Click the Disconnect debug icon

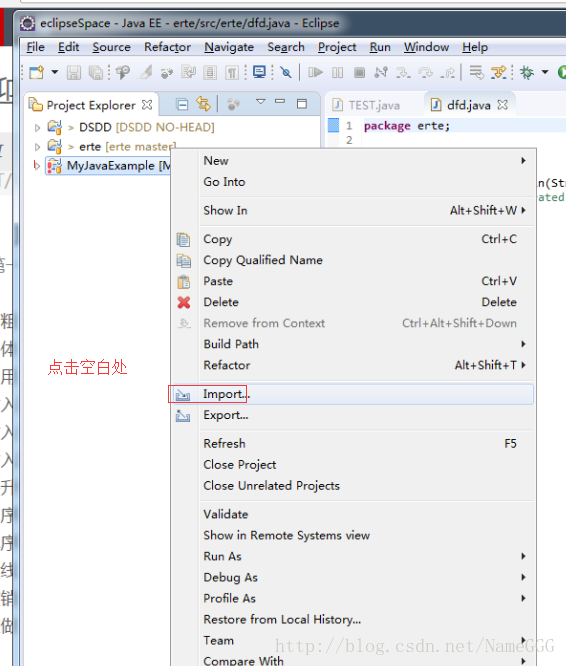(x=381, y=73)
